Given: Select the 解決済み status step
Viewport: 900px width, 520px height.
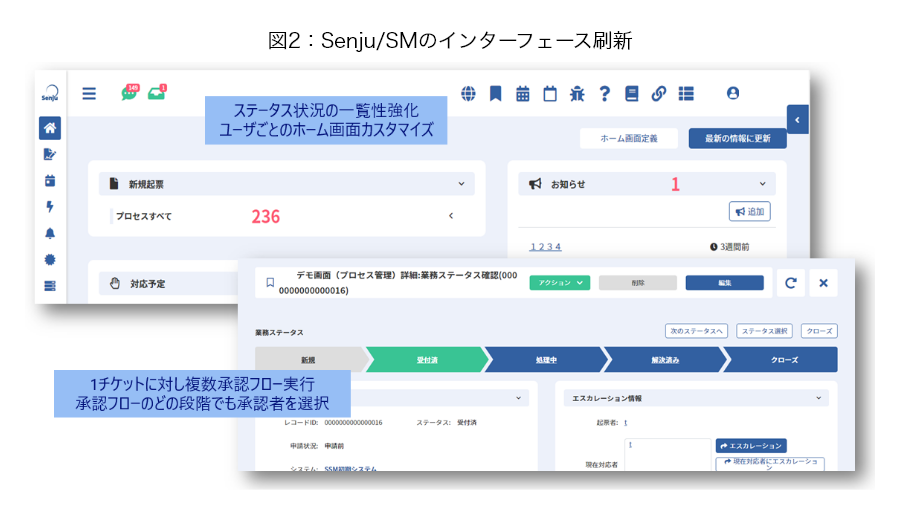Looking at the screenshot, I should [x=665, y=360].
